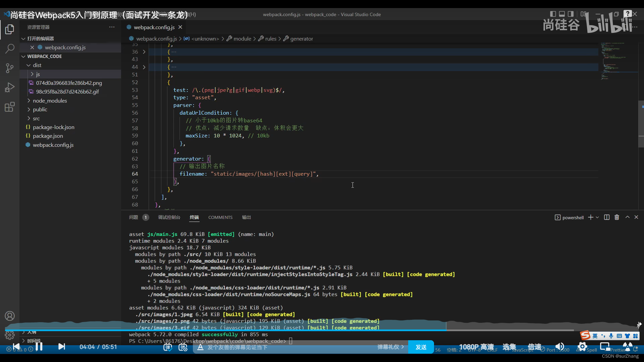Viewport: 644px width, 362px height.
Task: Open video player settings gear
Action: click(x=582, y=347)
